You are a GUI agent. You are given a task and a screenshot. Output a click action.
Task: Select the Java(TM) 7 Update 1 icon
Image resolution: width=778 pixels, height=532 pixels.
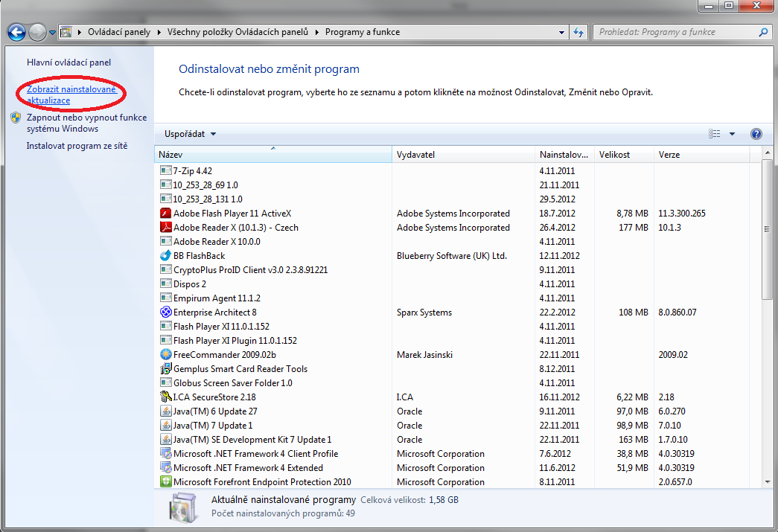(166, 425)
